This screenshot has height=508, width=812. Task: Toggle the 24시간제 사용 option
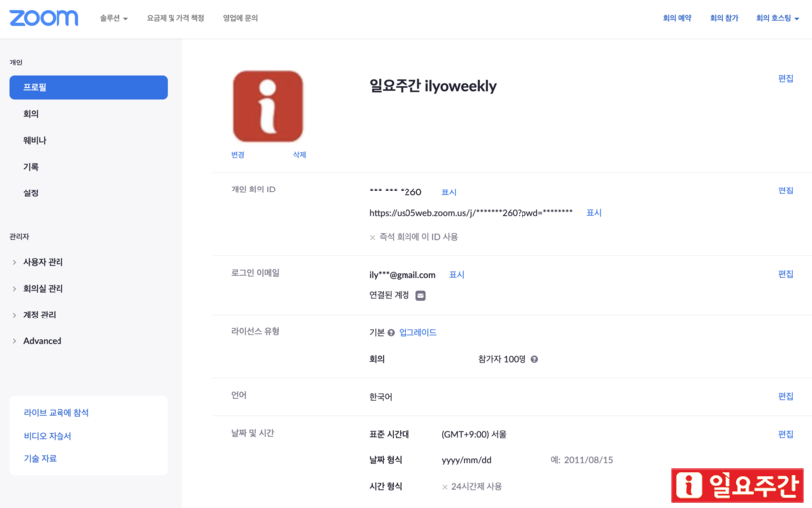pyautogui.click(x=445, y=487)
